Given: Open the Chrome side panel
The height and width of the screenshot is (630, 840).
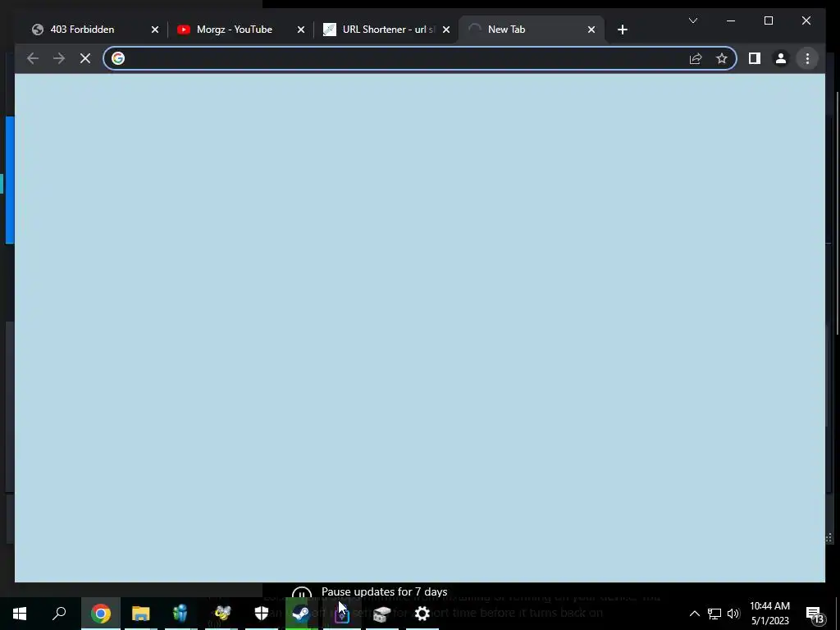Looking at the screenshot, I should click(x=755, y=58).
